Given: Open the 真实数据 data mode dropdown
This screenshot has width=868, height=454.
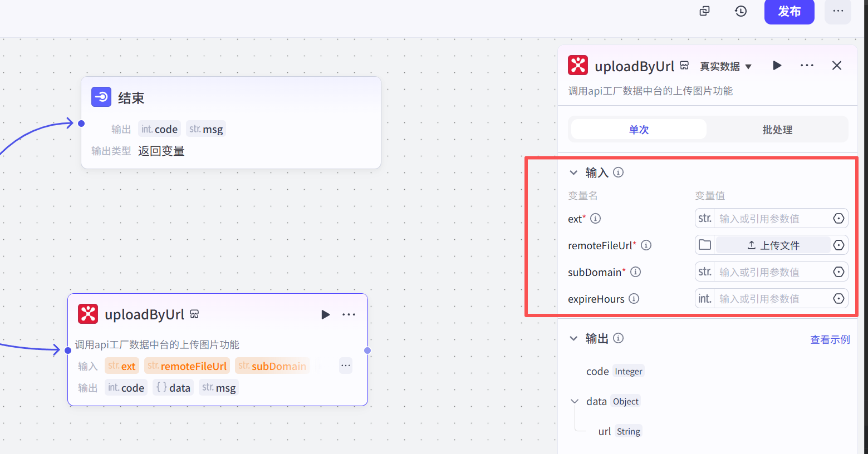Looking at the screenshot, I should [x=725, y=67].
